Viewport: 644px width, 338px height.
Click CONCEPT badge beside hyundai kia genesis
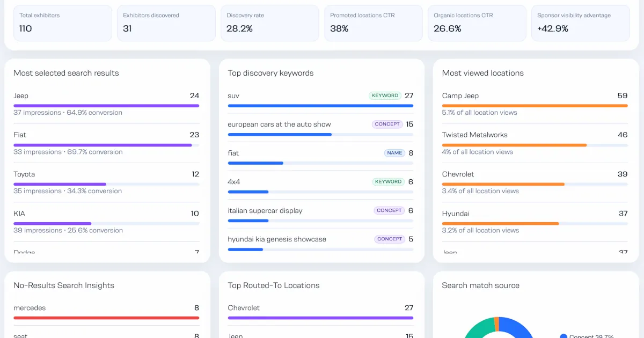pos(389,239)
